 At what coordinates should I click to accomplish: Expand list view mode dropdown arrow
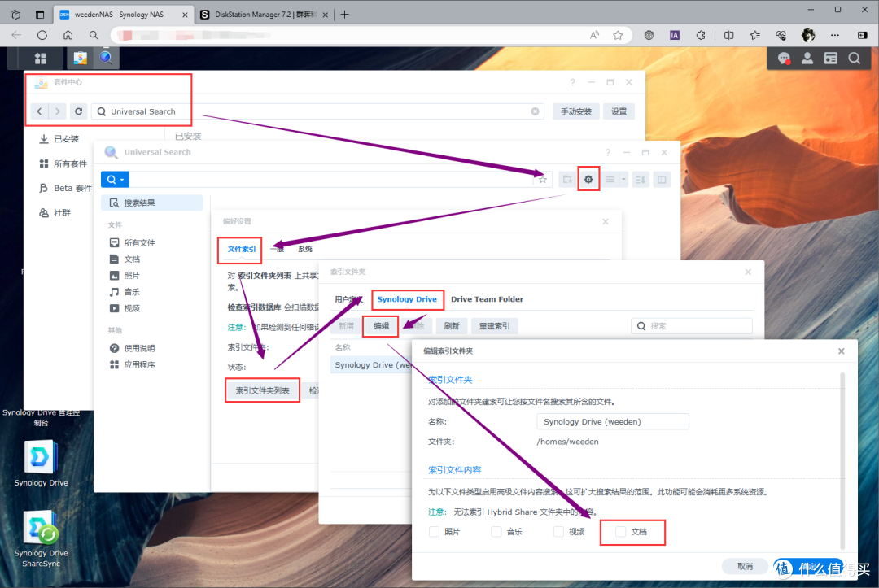click(x=623, y=179)
